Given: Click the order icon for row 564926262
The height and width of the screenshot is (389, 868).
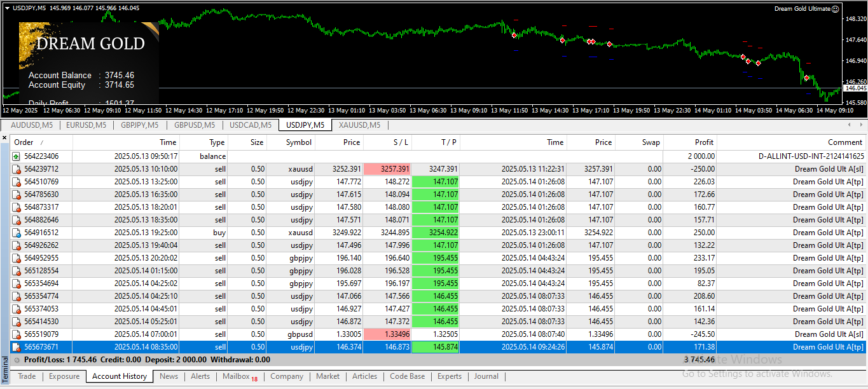Looking at the screenshot, I should coord(17,245).
